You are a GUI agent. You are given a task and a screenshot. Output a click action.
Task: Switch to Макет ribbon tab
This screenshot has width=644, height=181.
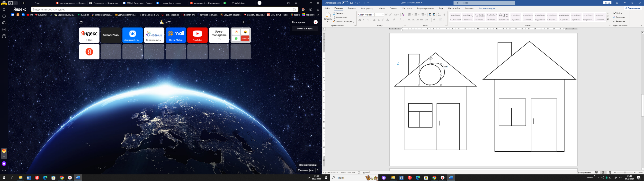click(x=382, y=8)
